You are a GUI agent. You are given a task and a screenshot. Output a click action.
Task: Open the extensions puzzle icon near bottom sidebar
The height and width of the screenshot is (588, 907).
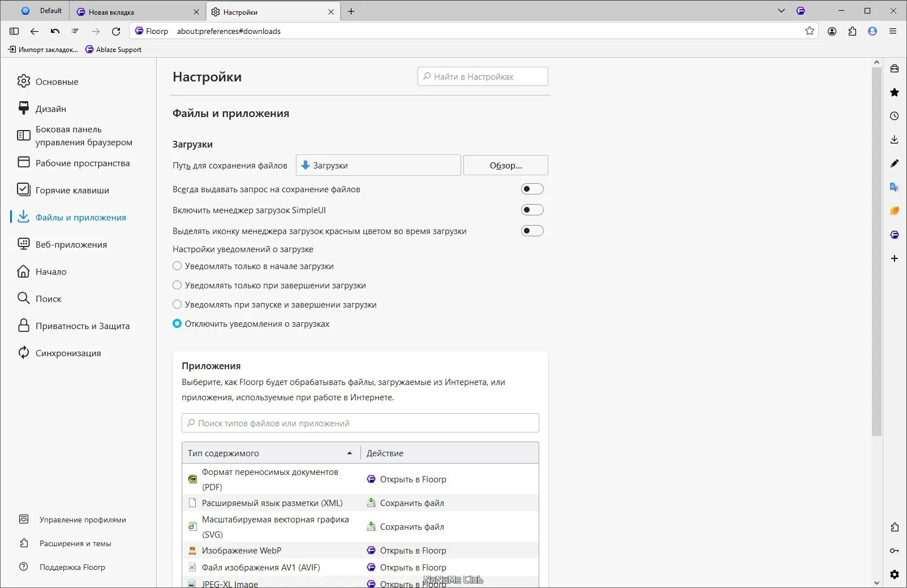[894, 527]
